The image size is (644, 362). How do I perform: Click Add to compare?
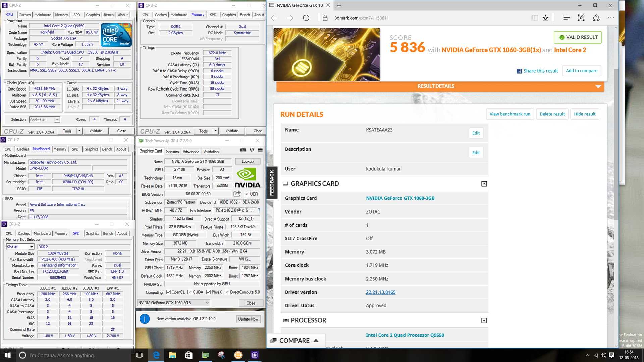point(581,71)
